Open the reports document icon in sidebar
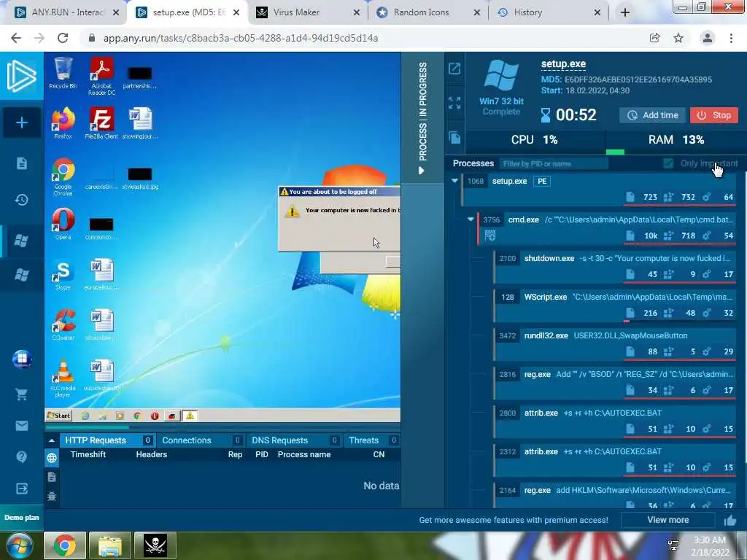Viewport: 747px width, 560px height. (21, 163)
